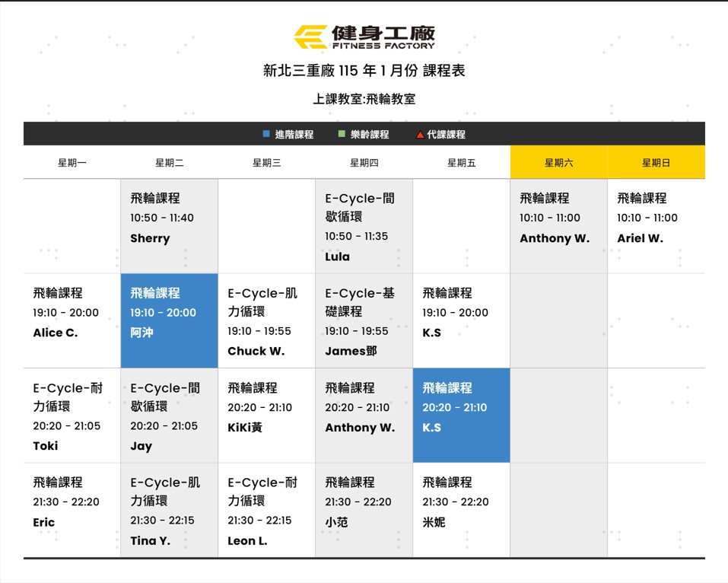This screenshot has width=728, height=583.
Task: Click the blue 進階課程 legend square
Action: (x=266, y=134)
